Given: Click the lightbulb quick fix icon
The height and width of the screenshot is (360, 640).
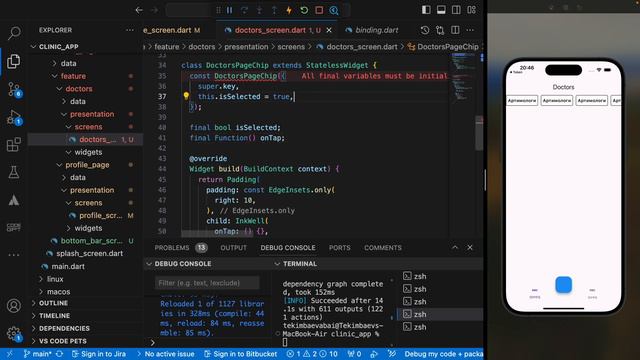Looking at the screenshot, I should click(x=186, y=96).
